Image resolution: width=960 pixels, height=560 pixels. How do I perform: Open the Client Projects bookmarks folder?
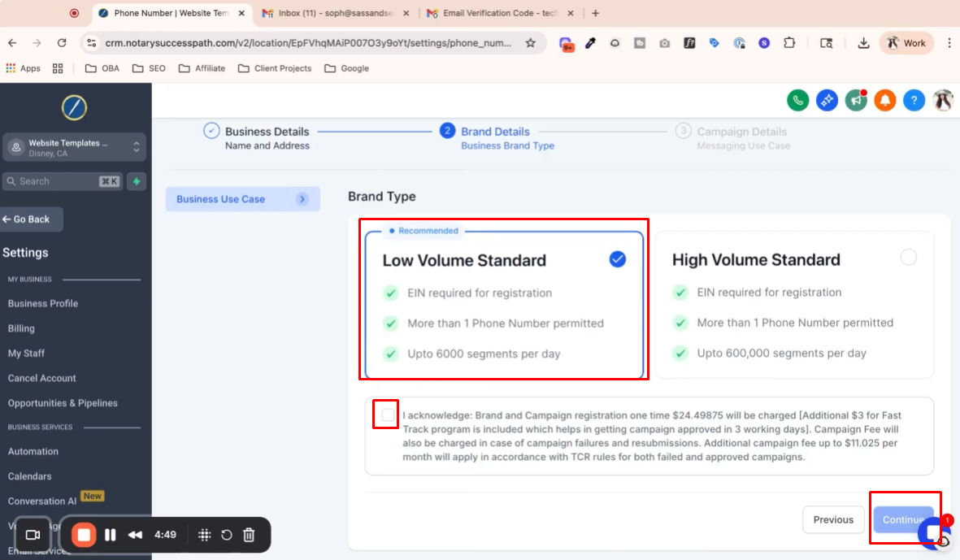[275, 68]
